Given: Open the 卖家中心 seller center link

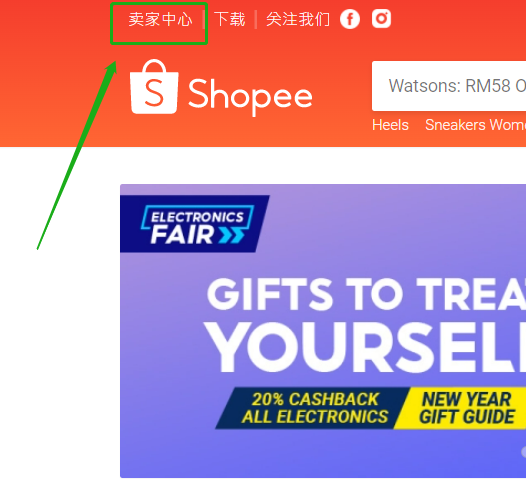Looking at the screenshot, I should 160,19.
